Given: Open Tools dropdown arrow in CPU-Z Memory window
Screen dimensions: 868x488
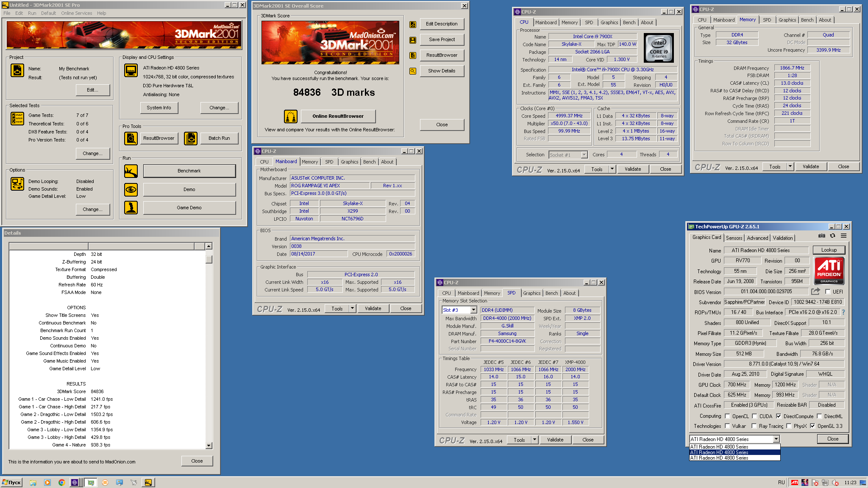Looking at the screenshot, I should click(x=790, y=166).
